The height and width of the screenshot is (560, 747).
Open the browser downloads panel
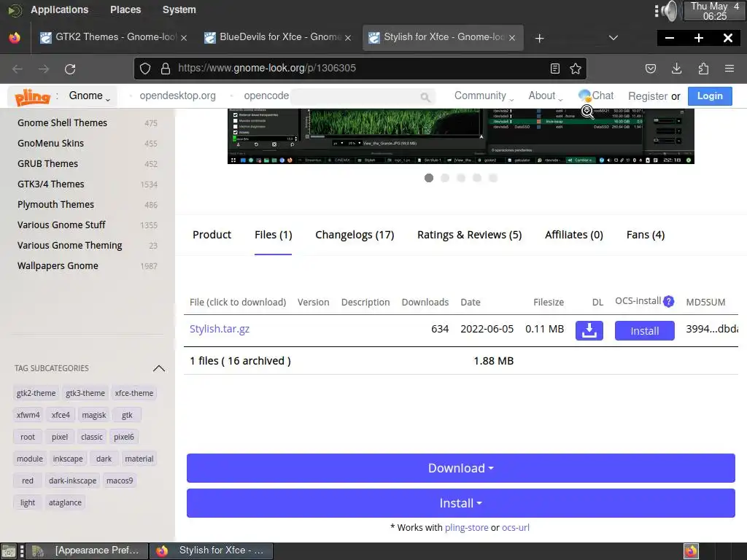tap(676, 69)
